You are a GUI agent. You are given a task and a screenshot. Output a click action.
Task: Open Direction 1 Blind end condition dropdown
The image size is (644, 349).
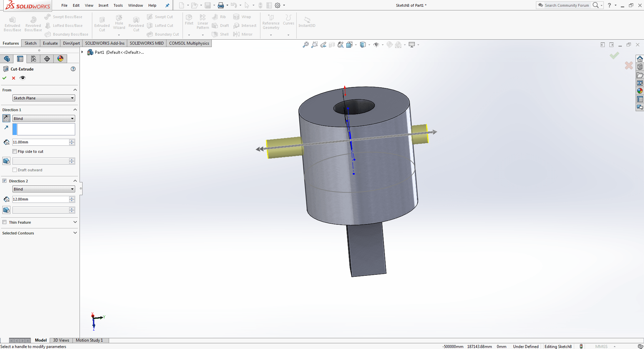click(x=44, y=119)
